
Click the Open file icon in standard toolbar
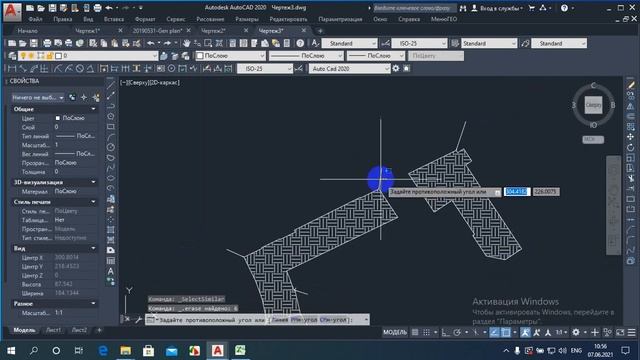(x=22, y=43)
